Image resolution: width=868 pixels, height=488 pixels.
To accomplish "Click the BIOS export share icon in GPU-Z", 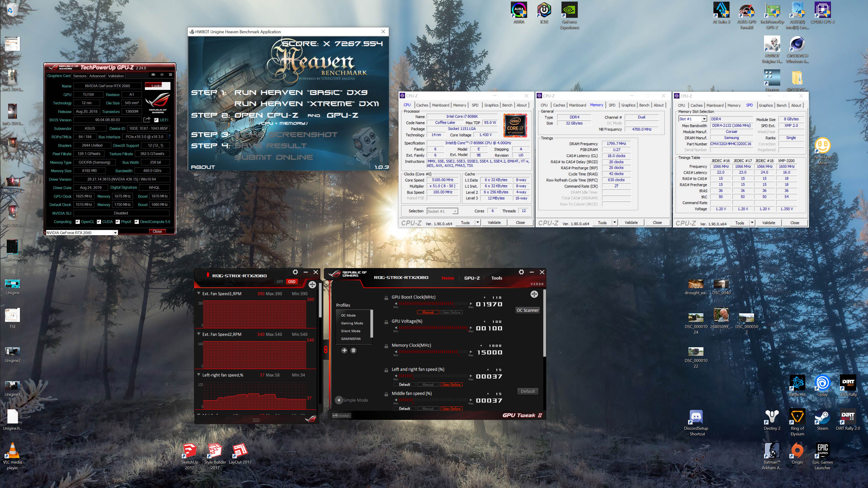I will point(146,120).
